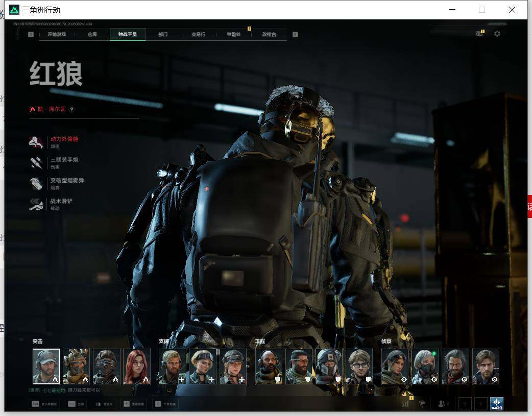532x416 pixels.
Task: Click the right tab-switch key icon
Action: tap(295, 34)
